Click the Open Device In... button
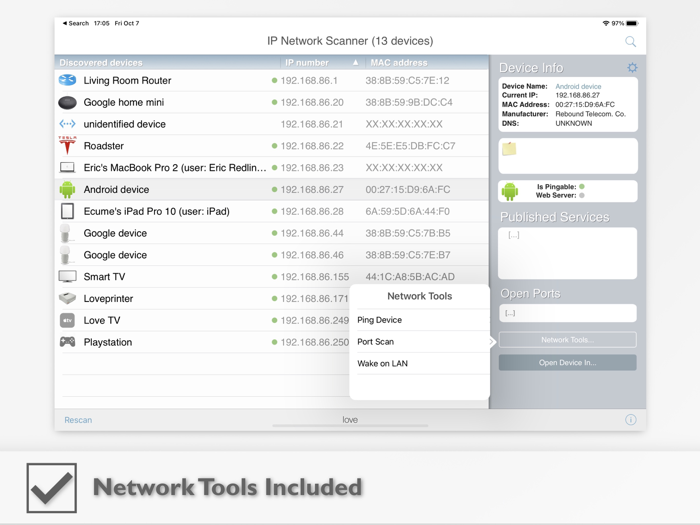The width and height of the screenshot is (700, 525). coord(567,362)
